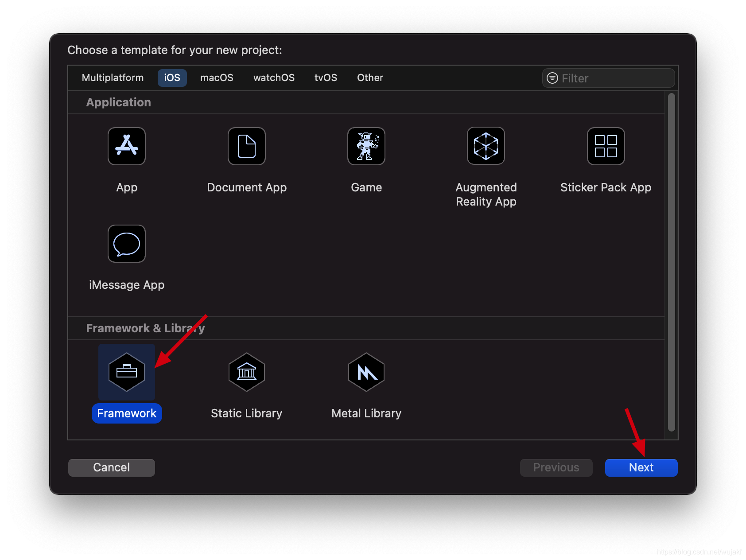The image size is (746, 560).
Task: Click the Augmented Reality App label
Action: click(x=486, y=194)
